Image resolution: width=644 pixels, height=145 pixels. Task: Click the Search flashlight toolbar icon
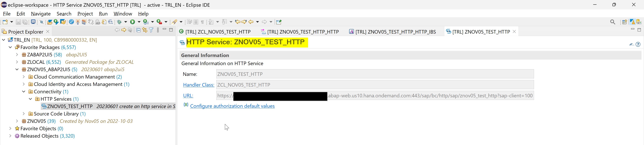pos(174,22)
